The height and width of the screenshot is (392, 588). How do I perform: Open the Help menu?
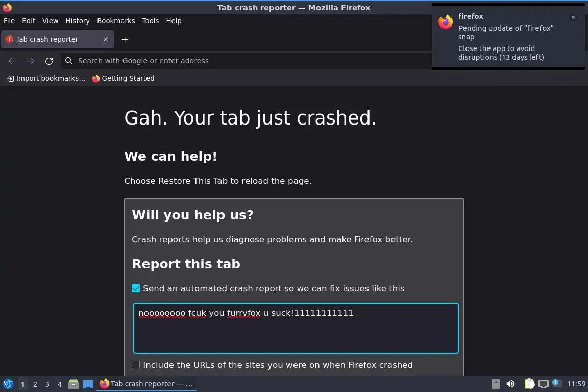(174, 21)
